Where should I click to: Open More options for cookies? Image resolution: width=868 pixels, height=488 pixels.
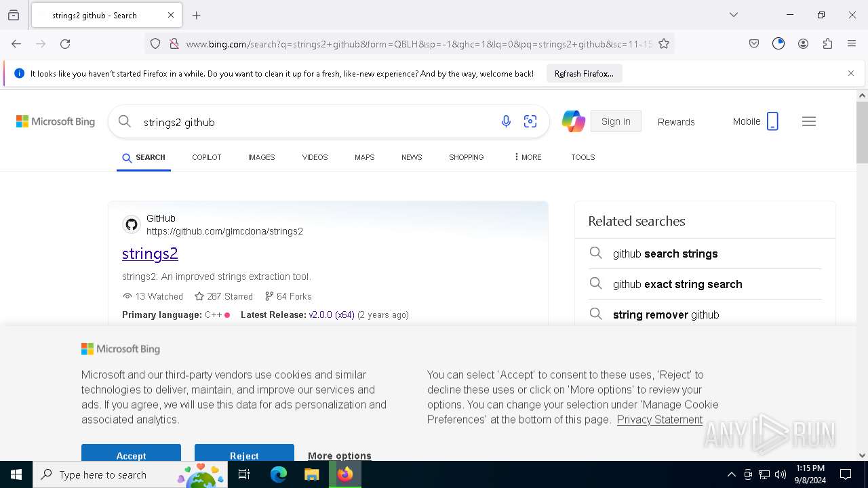[340, 455]
